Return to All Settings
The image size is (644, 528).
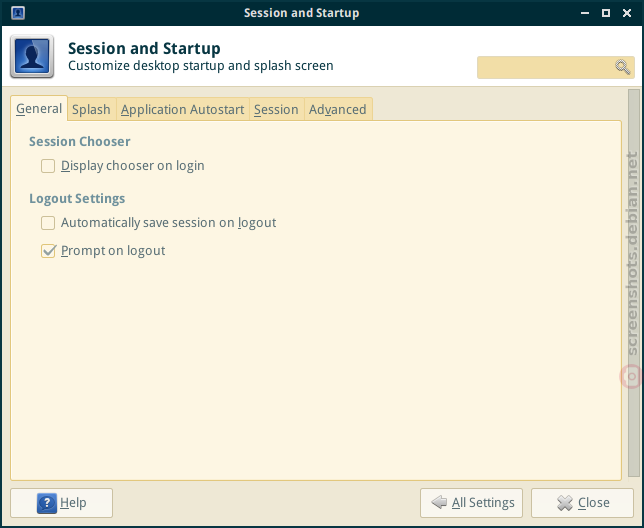click(x=471, y=503)
